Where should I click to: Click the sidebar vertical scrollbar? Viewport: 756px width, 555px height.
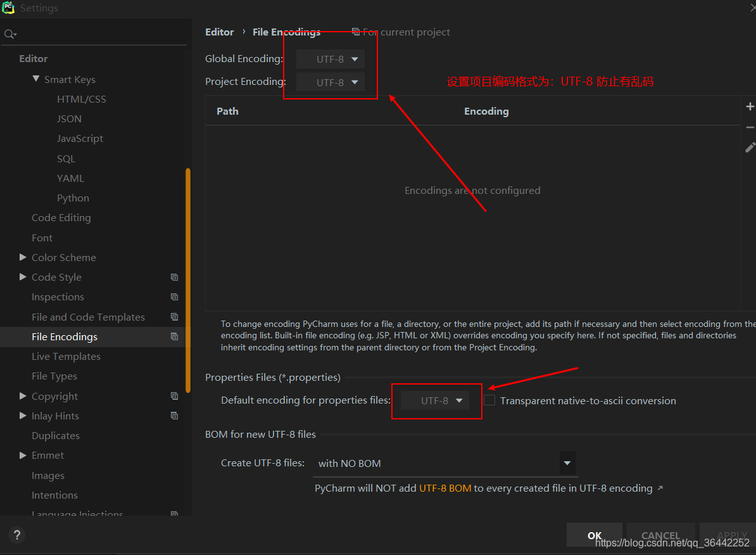coord(188,280)
